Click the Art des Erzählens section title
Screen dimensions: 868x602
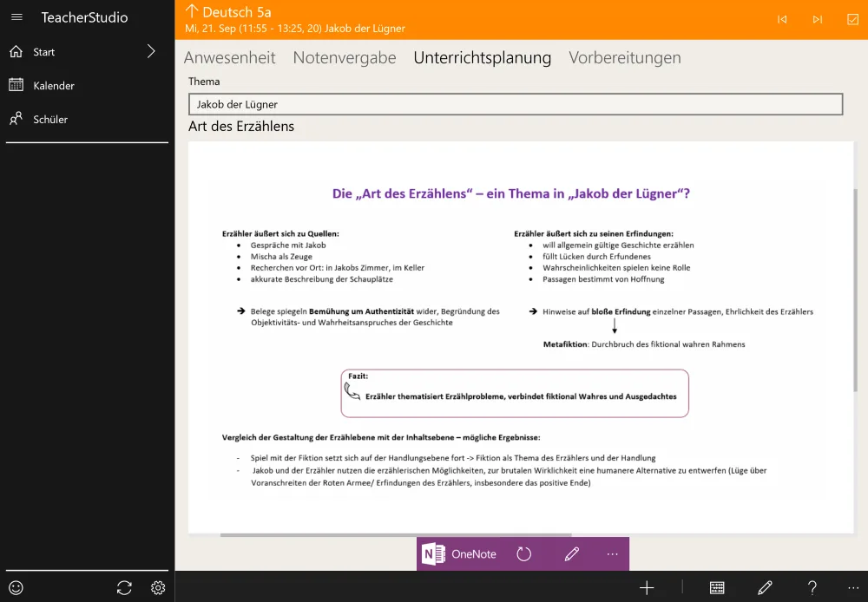point(241,126)
